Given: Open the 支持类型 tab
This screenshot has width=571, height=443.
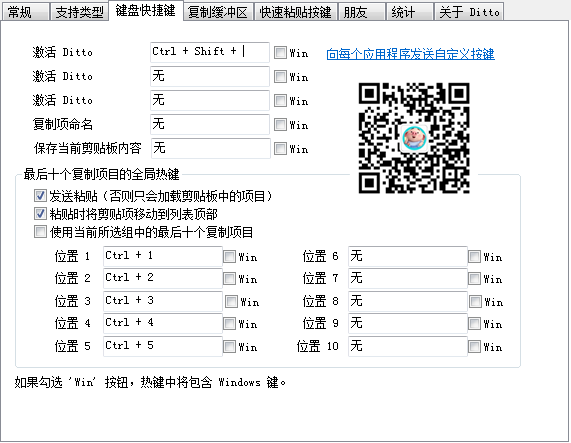Looking at the screenshot, I should coord(79,12).
